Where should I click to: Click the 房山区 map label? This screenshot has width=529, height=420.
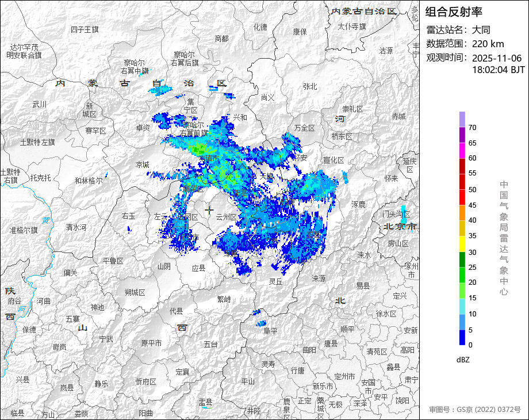click(398, 243)
